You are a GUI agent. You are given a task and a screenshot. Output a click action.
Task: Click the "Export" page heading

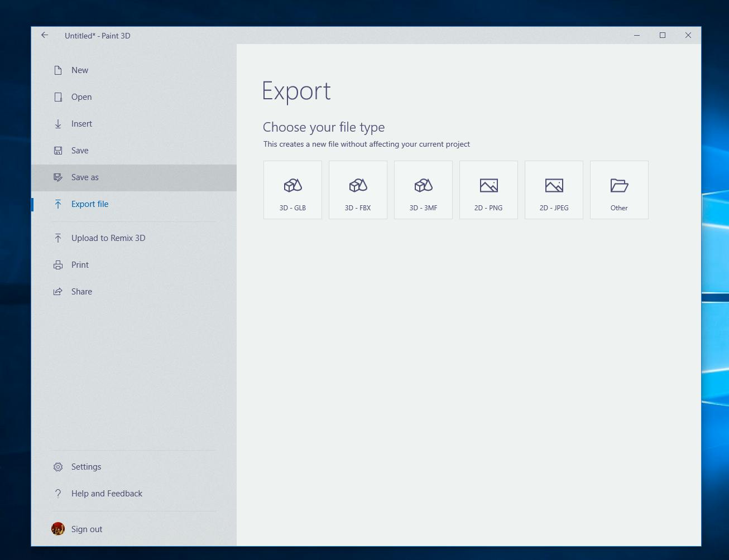click(296, 91)
